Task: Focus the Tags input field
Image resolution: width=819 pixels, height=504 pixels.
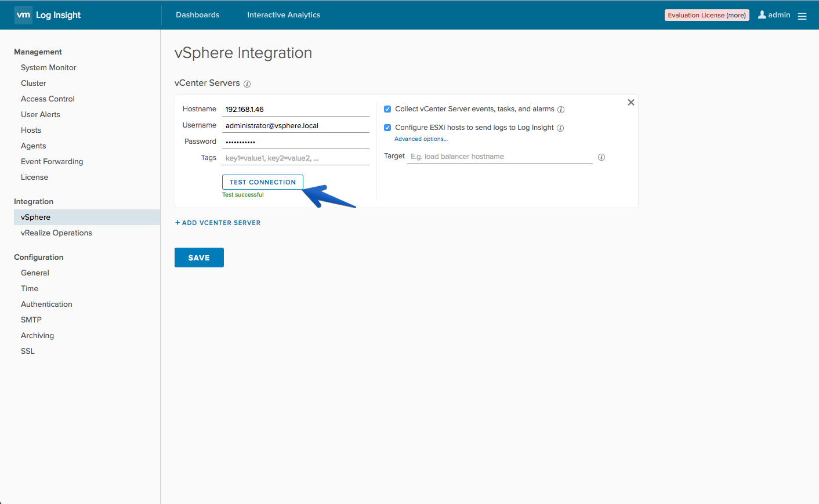Action: pos(296,158)
